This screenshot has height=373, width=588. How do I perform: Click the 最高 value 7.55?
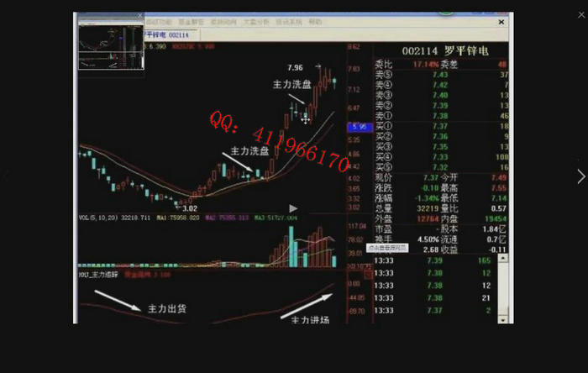(x=499, y=188)
